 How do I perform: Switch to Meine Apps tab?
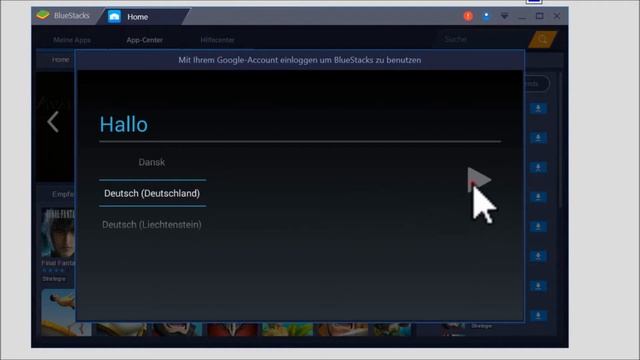click(x=72, y=40)
